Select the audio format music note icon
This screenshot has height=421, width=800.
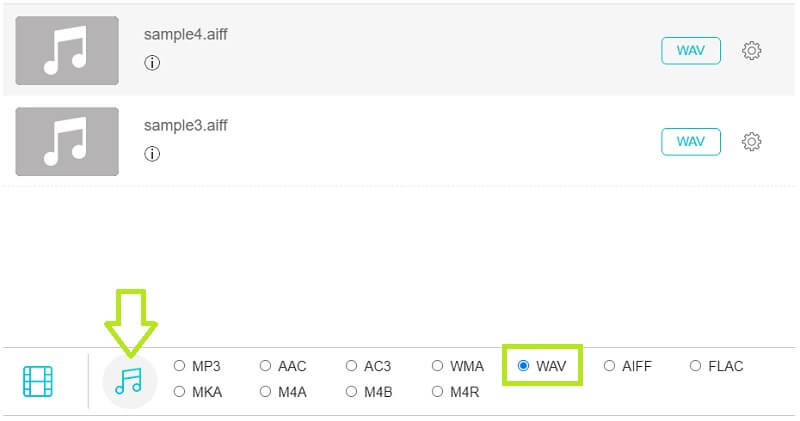point(129,381)
